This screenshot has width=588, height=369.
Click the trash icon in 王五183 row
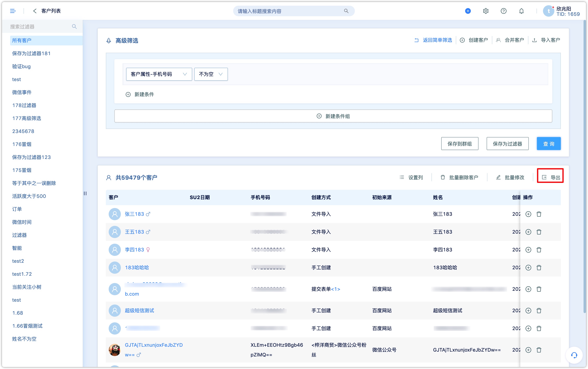point(539,232)
